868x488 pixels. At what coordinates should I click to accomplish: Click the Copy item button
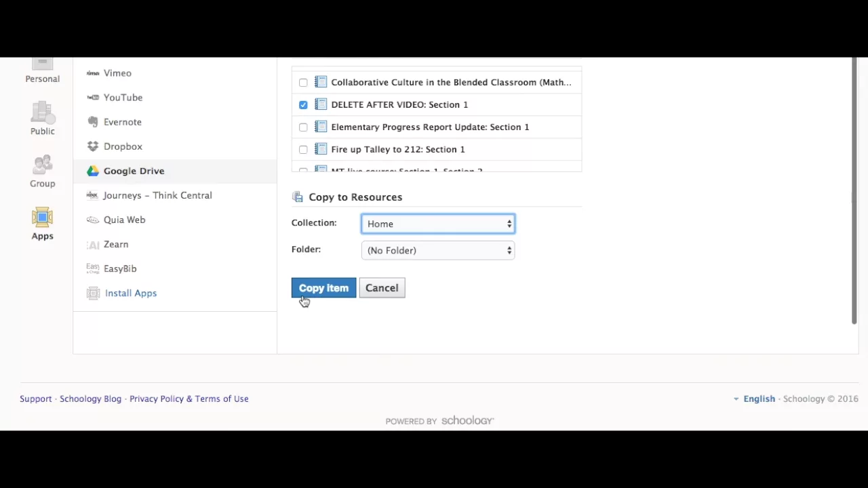pyautogui.click(x=323, y=288)
